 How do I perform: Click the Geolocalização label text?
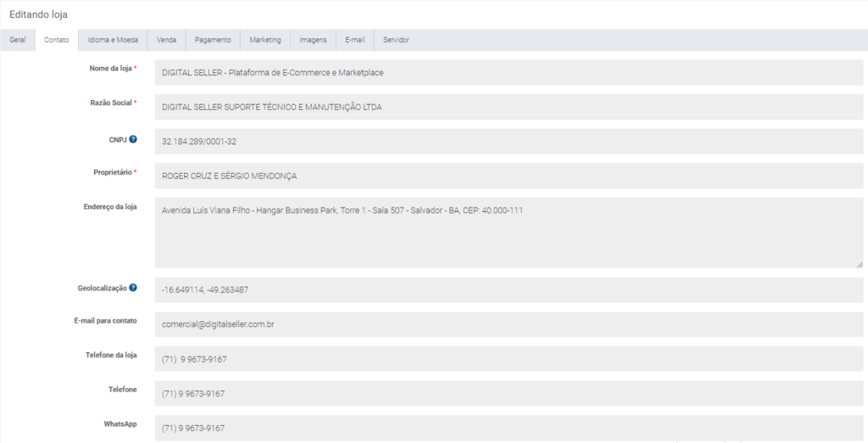pyautogui.click(x=103, y=289)
